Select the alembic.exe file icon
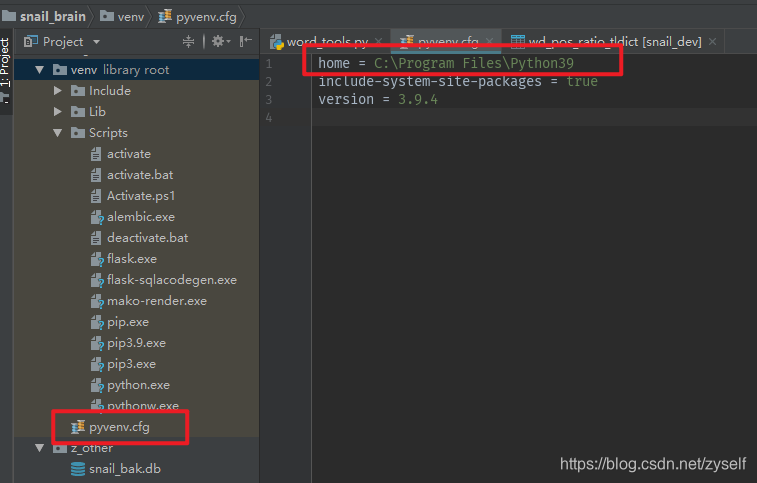This screenshot has width=757, height=483. (97, 217)
